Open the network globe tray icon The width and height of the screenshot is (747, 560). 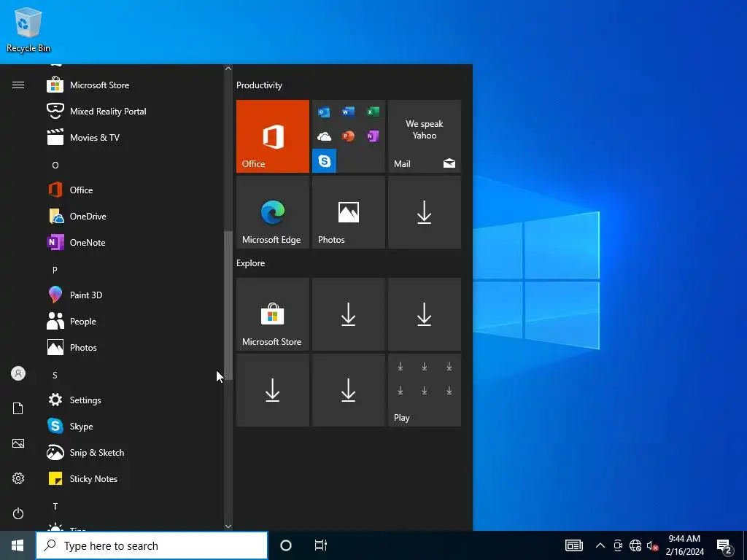pyautogui.click(x=635, y=545)
